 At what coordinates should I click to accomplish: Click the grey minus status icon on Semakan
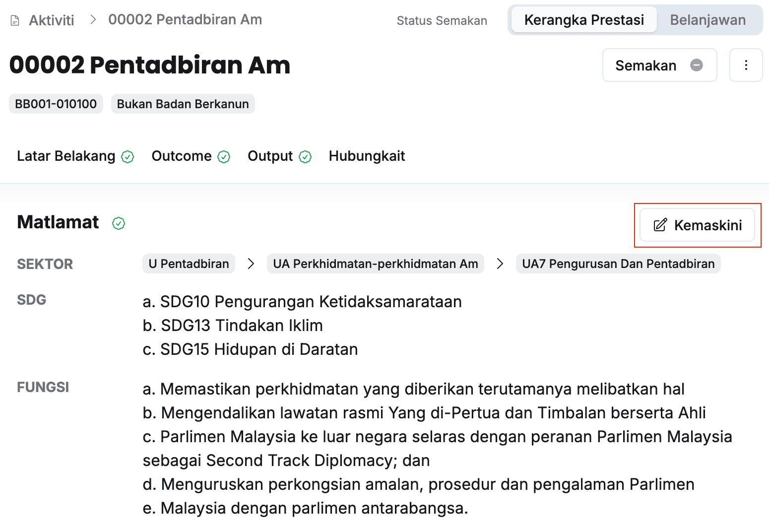pos(697,65)
